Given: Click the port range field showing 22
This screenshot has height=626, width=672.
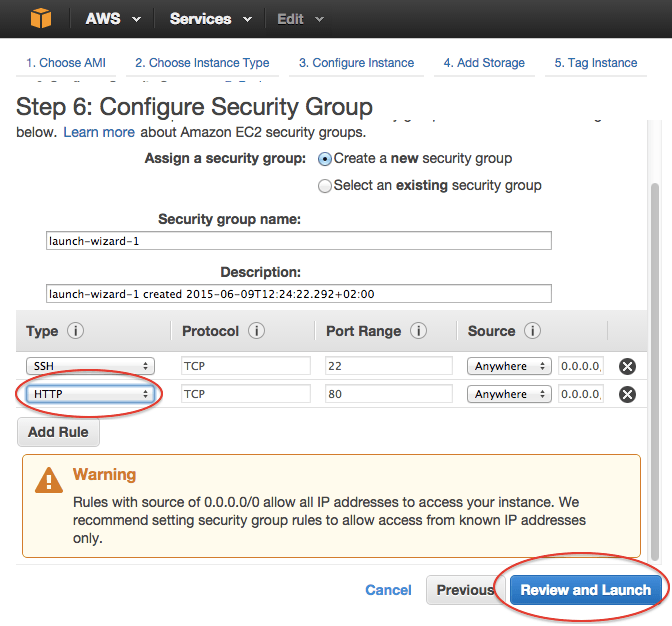Looking at the screenshot, I should [389, 366].
